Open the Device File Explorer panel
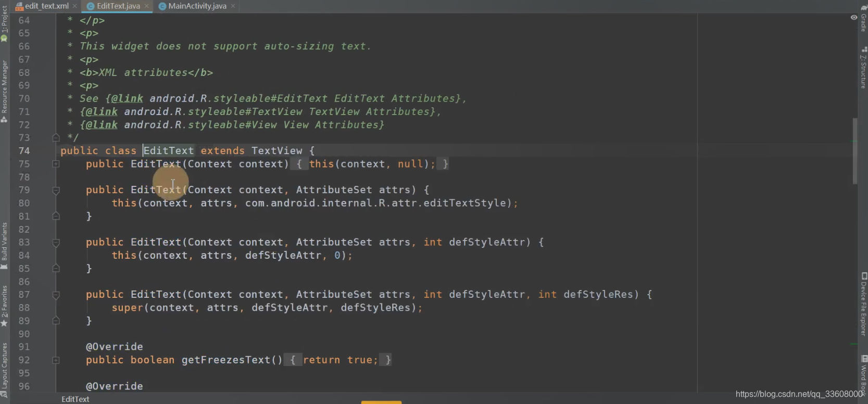This screenshot has width=868, height=404. tap(863, 304)
